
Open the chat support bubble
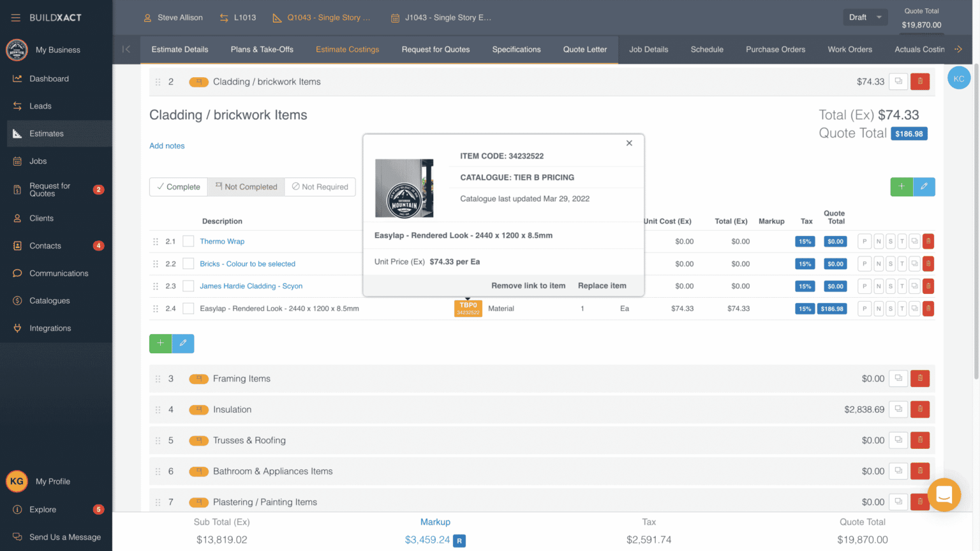(944, 495)
